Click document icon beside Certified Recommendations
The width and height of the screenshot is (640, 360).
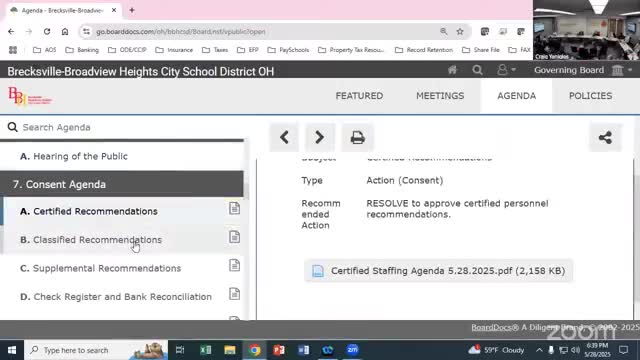[x=234, y=209]
